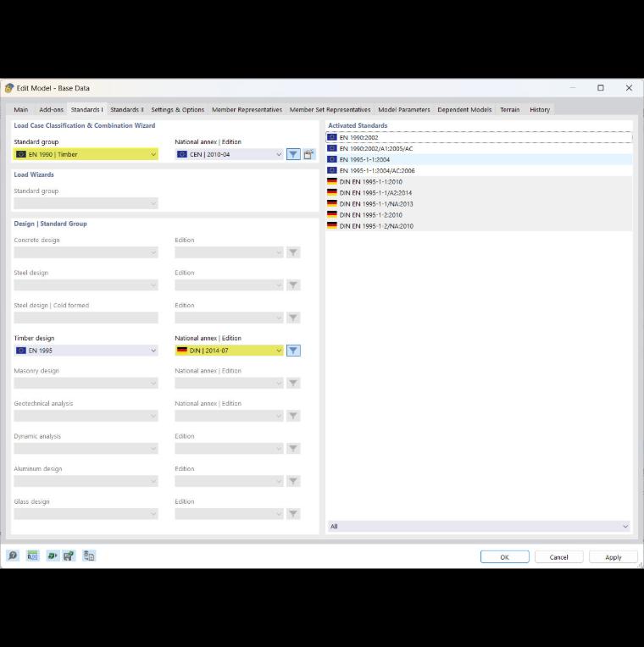Toggle the filter beside DIN | 2014-07

(x=293, y=351)
